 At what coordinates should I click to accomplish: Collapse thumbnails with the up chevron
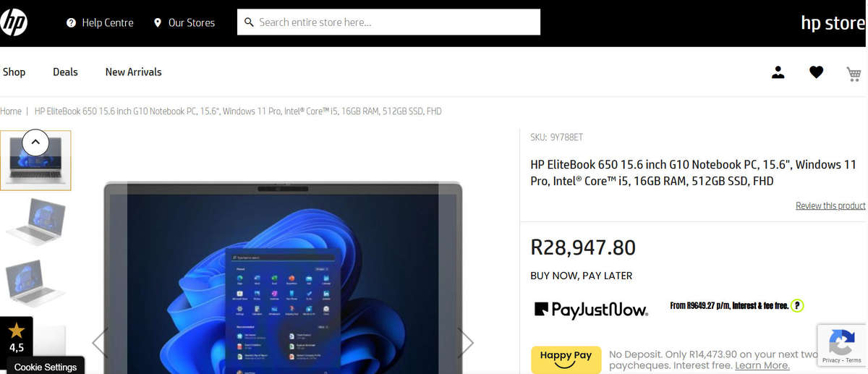(x=35, y=143)
